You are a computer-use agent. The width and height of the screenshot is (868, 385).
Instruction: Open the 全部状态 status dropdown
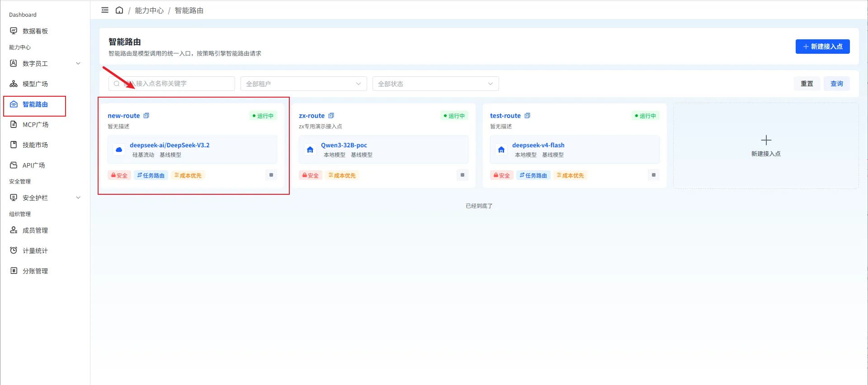[435, 84]
